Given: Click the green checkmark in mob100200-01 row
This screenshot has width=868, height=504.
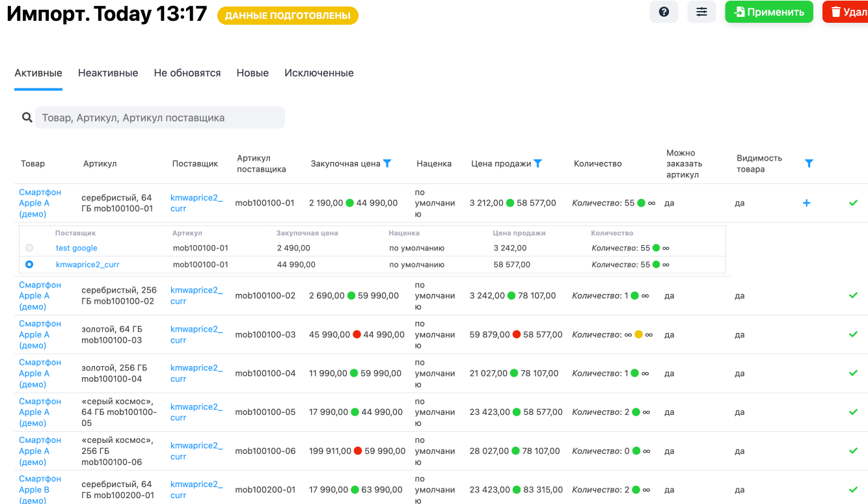Looking at the screenshot, I should coord(854,490).
